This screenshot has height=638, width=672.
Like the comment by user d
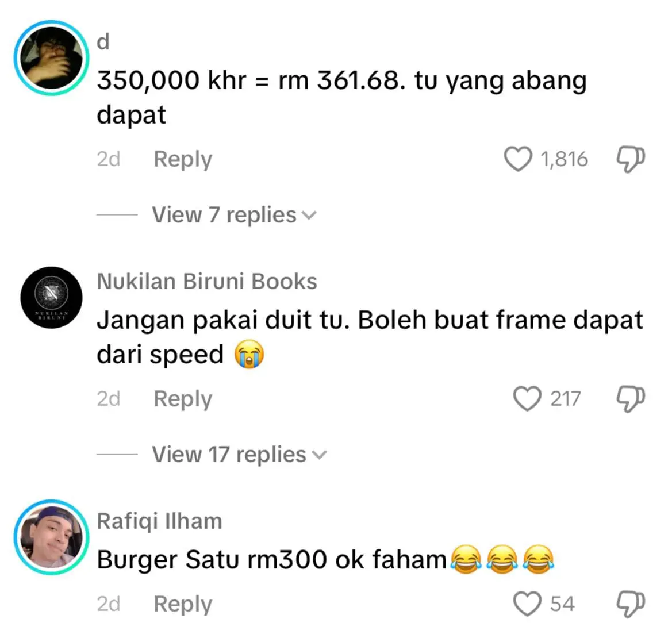coord(518,159)
